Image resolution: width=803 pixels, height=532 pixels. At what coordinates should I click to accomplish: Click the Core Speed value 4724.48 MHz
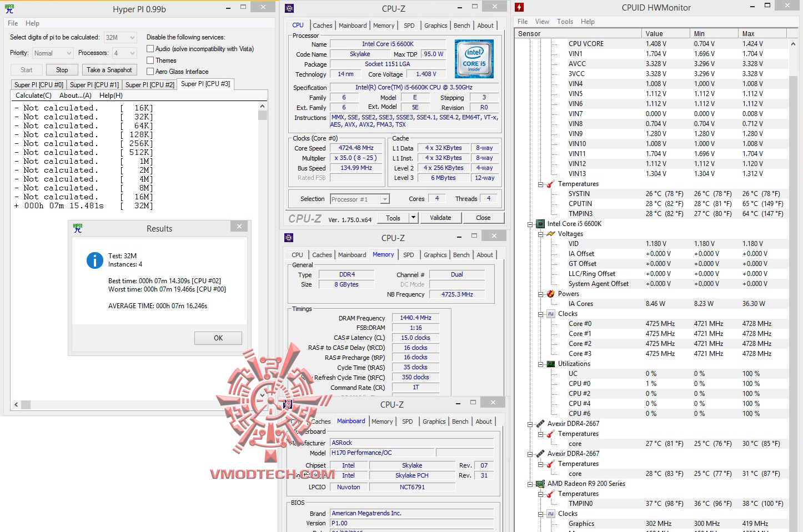point(356,148)
